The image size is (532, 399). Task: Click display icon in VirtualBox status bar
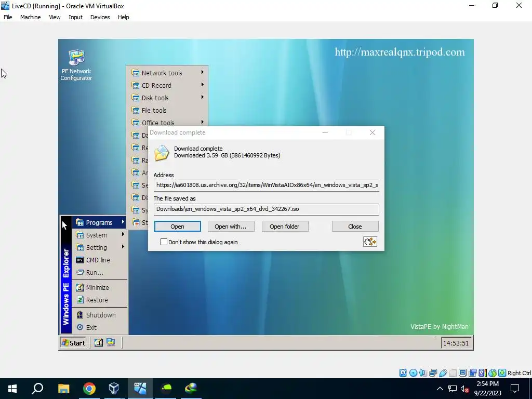(x=462, y=373)
